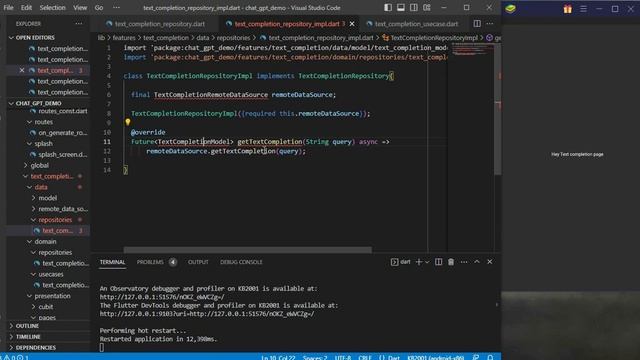Open terminal panel more actions ellipsis
The width and height of the screenshot is (640, 360).
pos(464,262)
